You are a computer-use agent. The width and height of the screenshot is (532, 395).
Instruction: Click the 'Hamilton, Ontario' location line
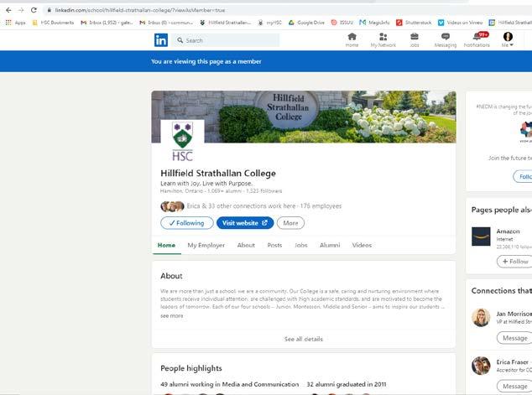pyautogui.click(x=181, y=191)
